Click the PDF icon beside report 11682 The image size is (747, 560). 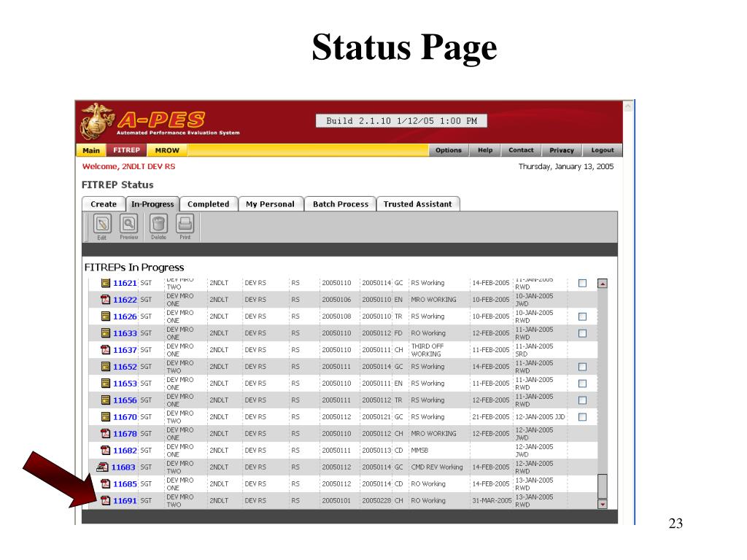click(x=106, y=450)
